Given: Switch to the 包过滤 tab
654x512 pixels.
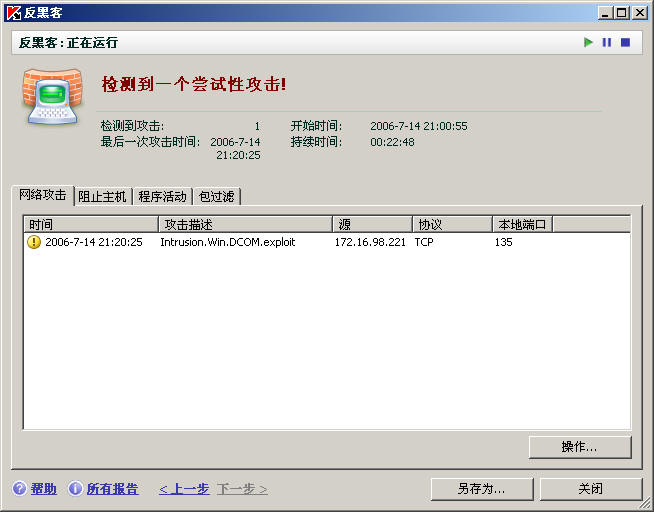Looking at the screenshot, I should point(217,196).
